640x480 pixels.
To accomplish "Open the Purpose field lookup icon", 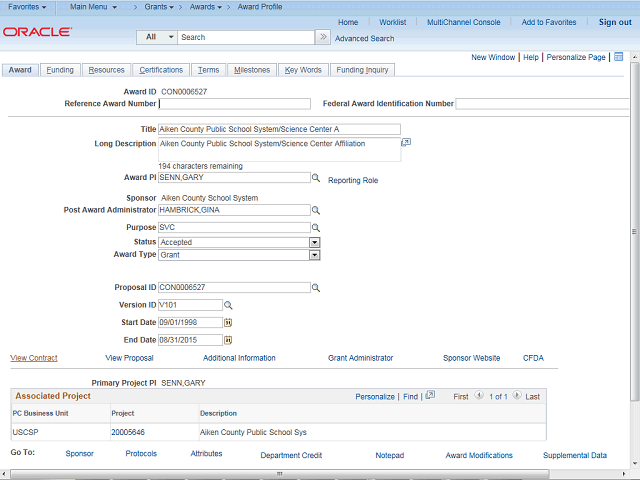I will [x=315, y=228].
